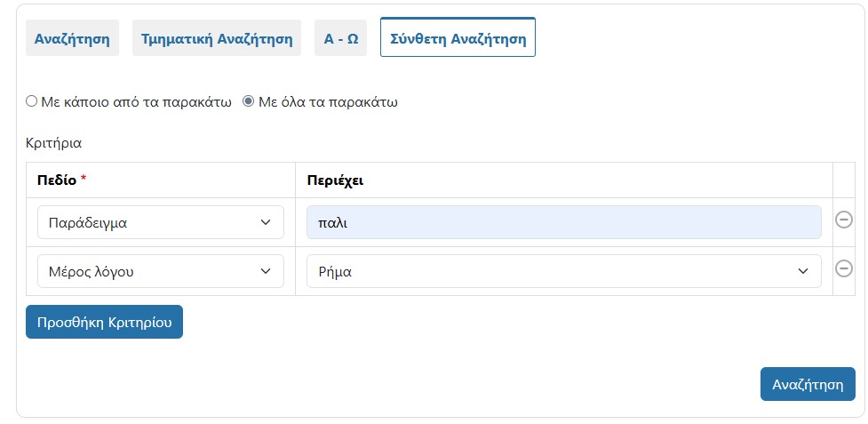The width and height of the screenshot is (868, 424).
Task: Click the blue Αναζήτηση search button
Action: (808, 384)
